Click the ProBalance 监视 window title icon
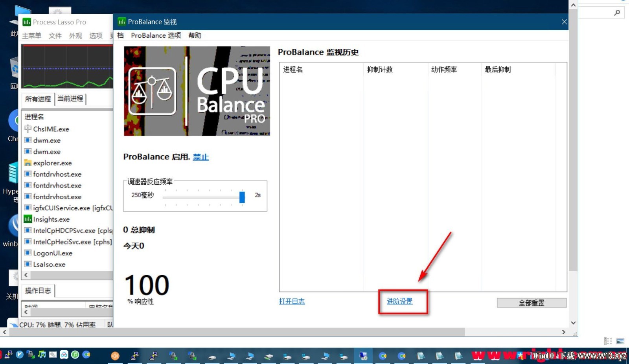 122,22
